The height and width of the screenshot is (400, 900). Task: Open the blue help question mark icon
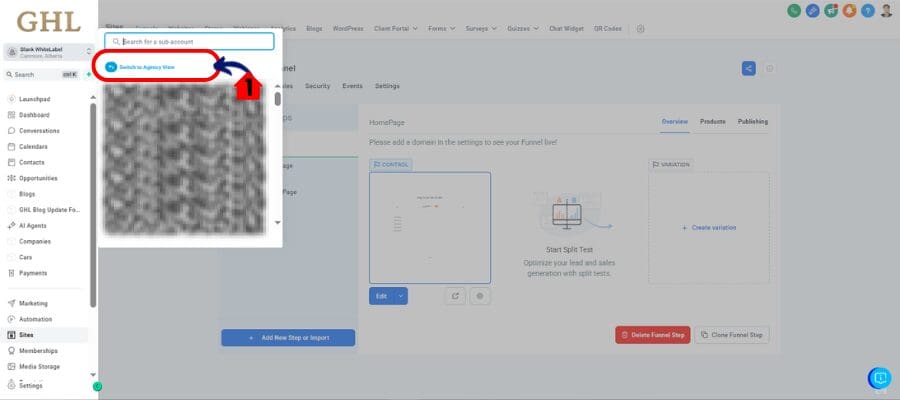(x=867, y=10)
